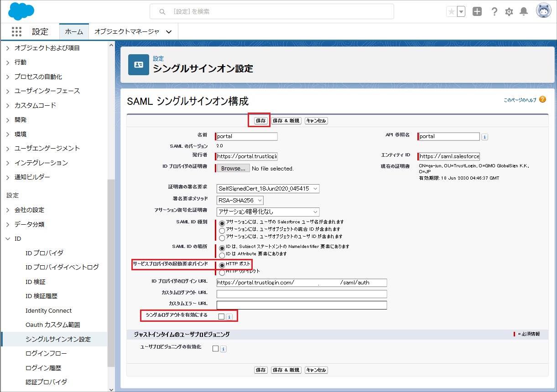This screenshot has height=392, width=557.
Task: Open the setup gear icon
Action: (x=509, y=12)
